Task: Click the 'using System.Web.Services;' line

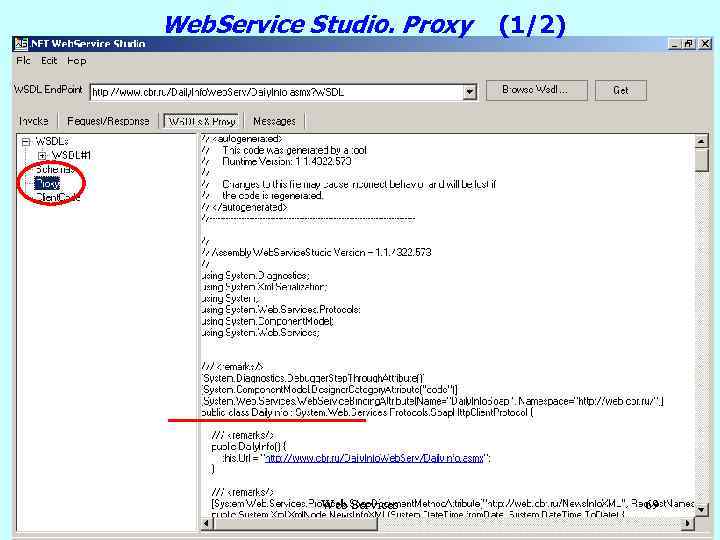Action: (x=260, y=332)
